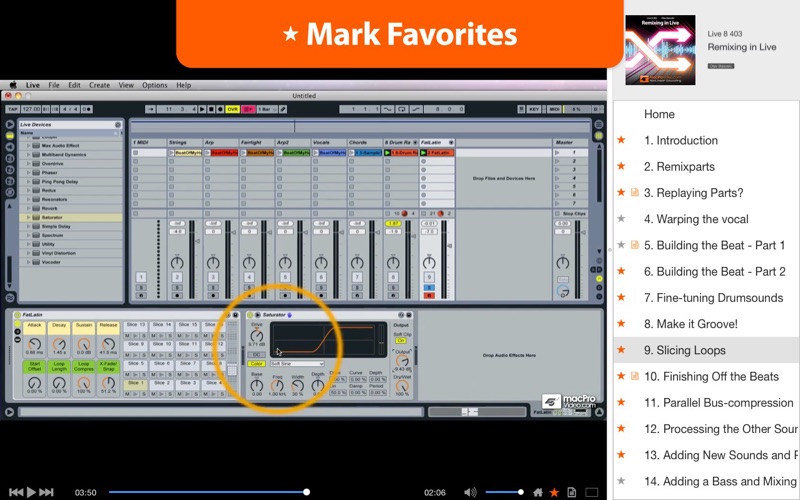This screenshot has height=500, width=800.
Task: Unfavorite 12. Processing the Other via its star
Action: 621,429
